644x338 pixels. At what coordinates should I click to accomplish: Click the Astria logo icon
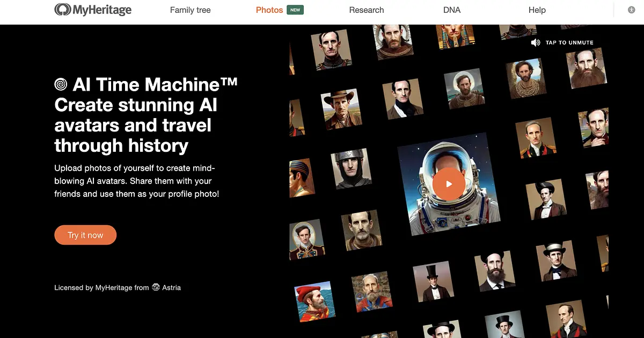tap(156, 287)
